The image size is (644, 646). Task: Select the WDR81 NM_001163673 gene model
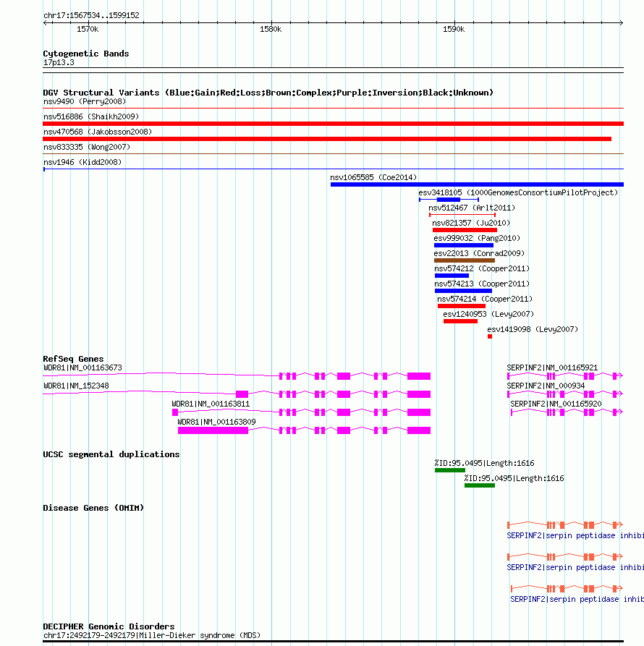click(237, 375)
